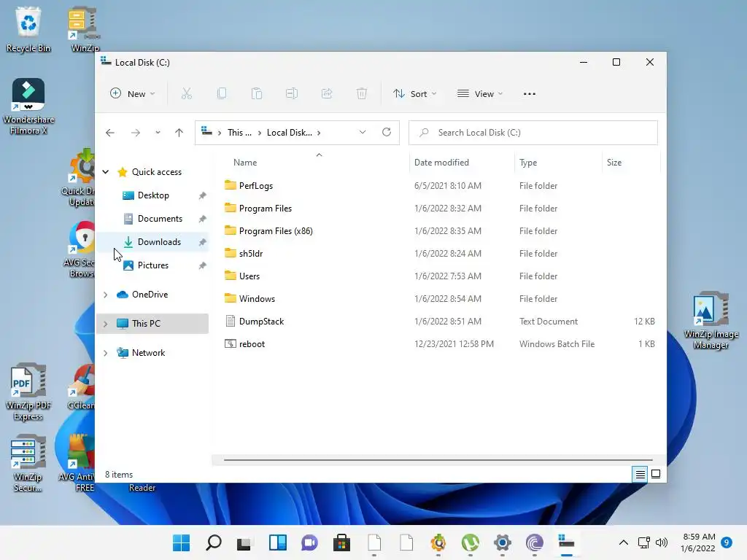This screenshot has height=560, width=747.
Task: Click the Paste clipboard icon
Action: tap(257, 94)
